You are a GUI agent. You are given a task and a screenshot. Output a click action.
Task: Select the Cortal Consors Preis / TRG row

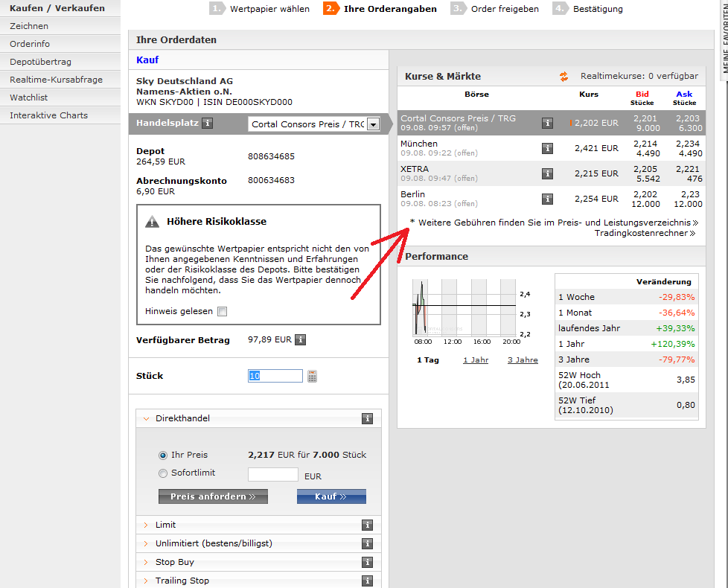[552, 123]
